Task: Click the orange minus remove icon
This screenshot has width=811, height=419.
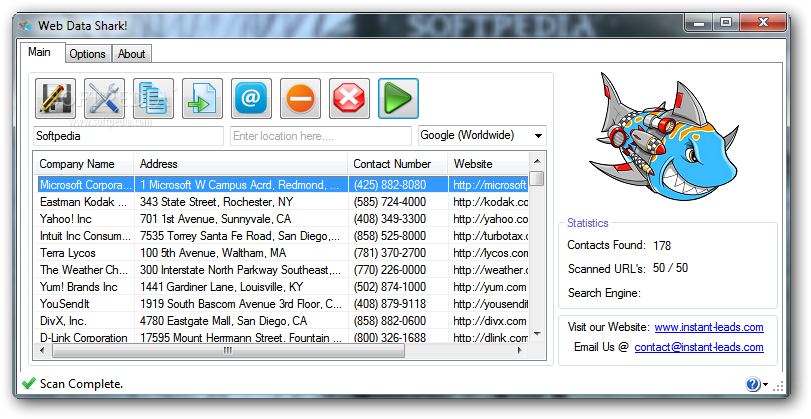Action: pyautogui.click(x=301, y=98)
